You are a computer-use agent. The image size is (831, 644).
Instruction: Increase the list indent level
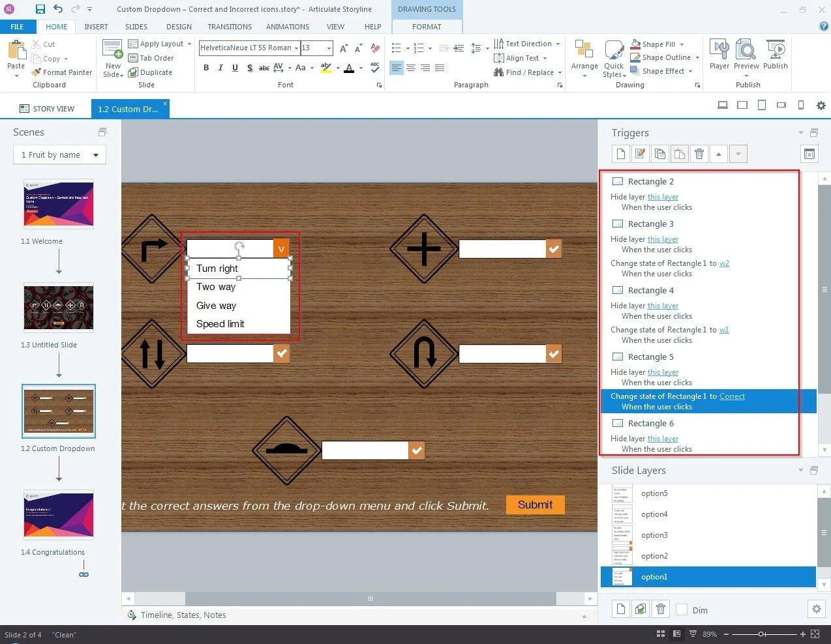tap(459, 48)
